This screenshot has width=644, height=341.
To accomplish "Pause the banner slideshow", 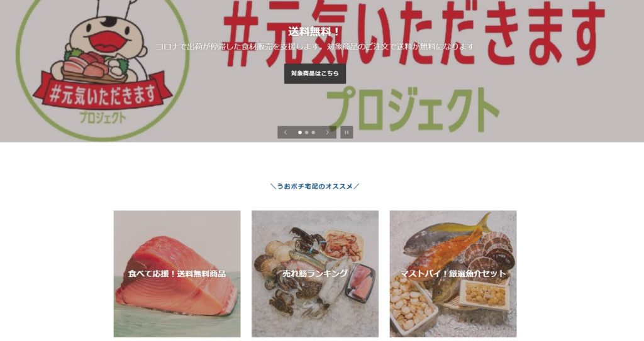I will coord(347,132).
